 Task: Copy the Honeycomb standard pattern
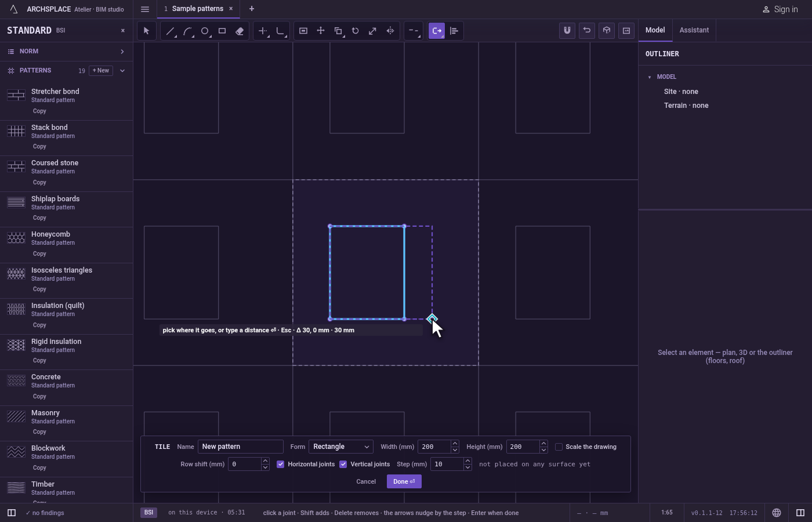pos(39,253)
